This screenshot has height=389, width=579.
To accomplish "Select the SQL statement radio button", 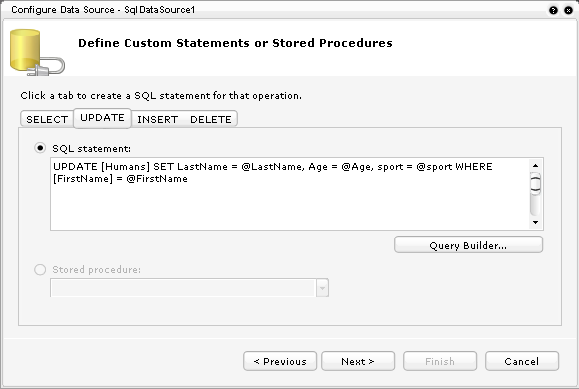I will coord(40,148).
